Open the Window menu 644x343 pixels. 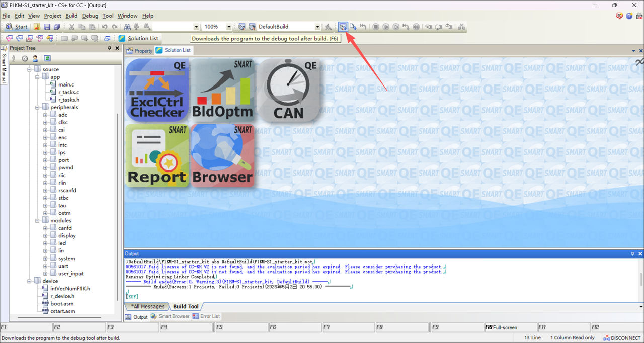click(x=128, y=16)
